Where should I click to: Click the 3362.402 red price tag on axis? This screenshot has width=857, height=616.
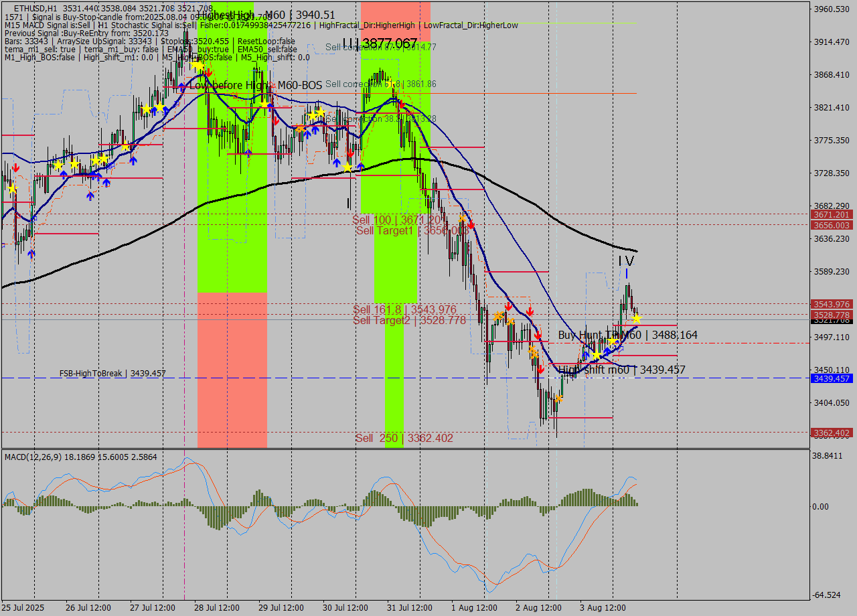click(832, 433)
